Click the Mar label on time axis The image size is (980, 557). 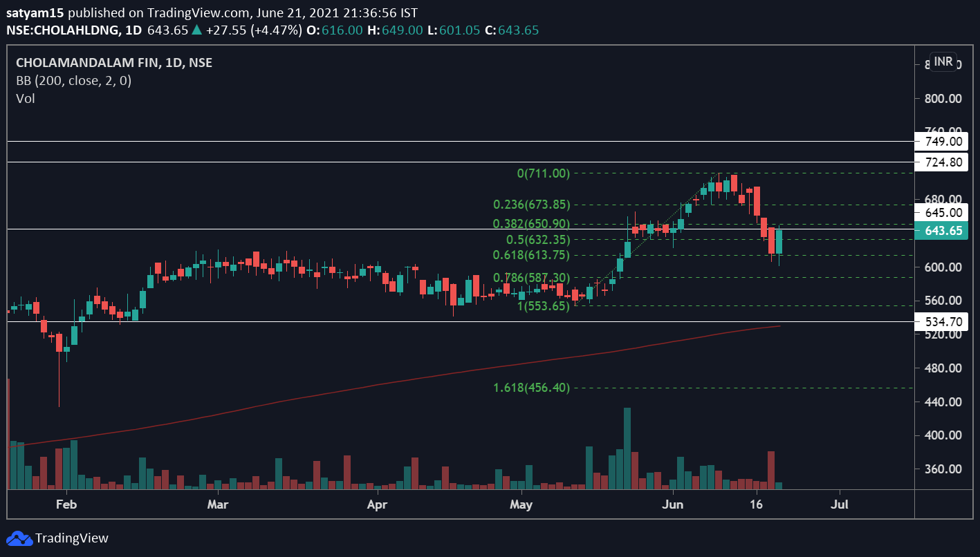tap(218, 504)
